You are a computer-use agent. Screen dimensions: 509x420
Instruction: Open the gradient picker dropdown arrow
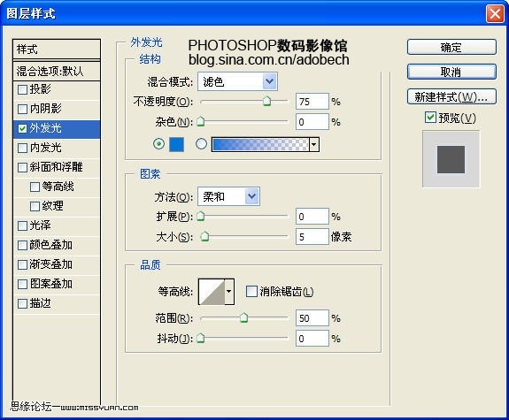(x=314, y=144)
